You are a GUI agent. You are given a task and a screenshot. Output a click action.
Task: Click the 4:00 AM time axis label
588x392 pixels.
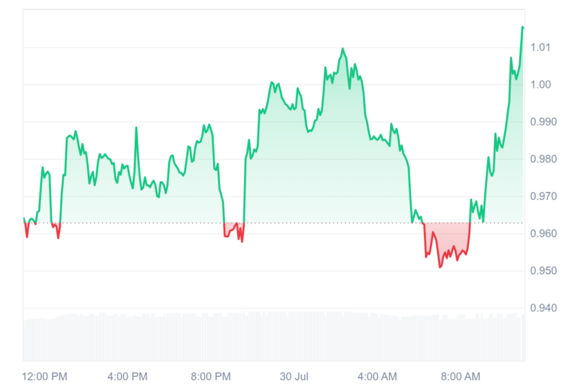377,377
